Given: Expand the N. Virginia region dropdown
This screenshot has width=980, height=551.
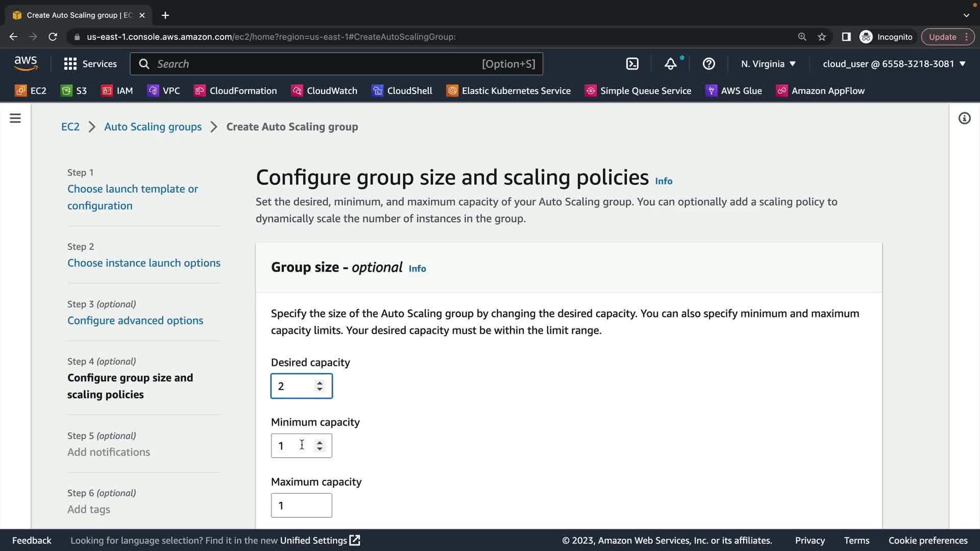Looking at the screenshot, I should (x=768, y=64).
